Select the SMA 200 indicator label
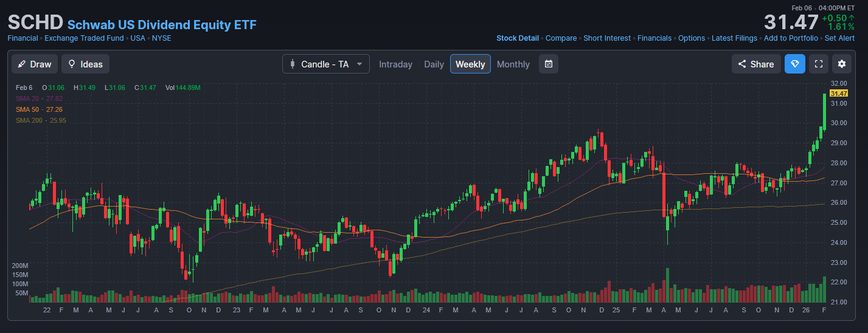 [41, 120]
